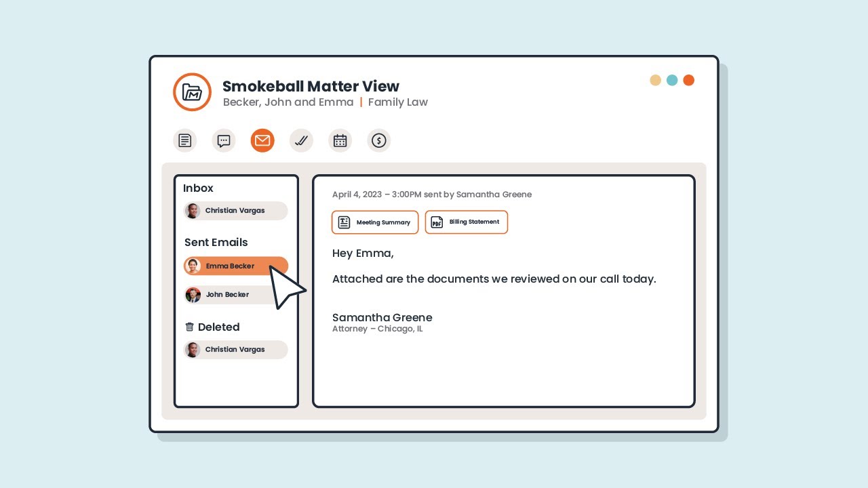This screenshot has height=488, width=868.
Task: Open John Becker sent email
Action: click(x=235, y=295)
